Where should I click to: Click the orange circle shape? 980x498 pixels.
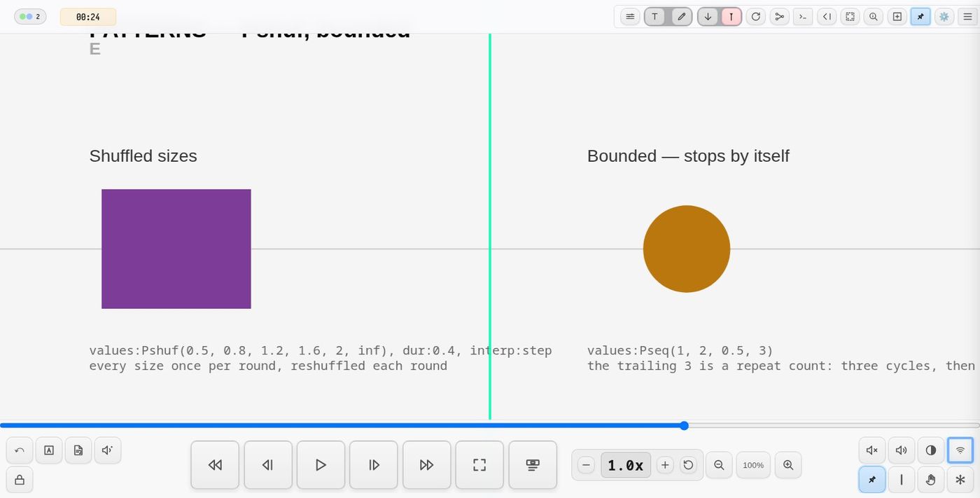687,249
